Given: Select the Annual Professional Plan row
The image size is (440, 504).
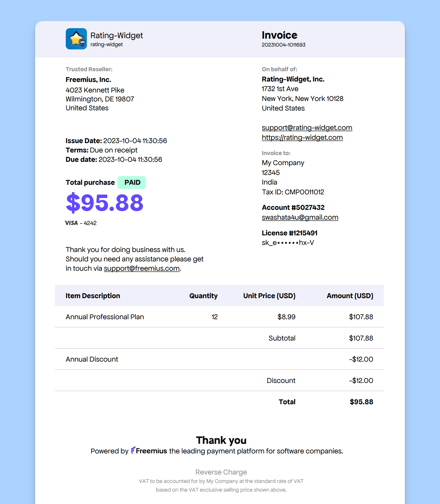Looking at the screenshot, I should 219,317.
